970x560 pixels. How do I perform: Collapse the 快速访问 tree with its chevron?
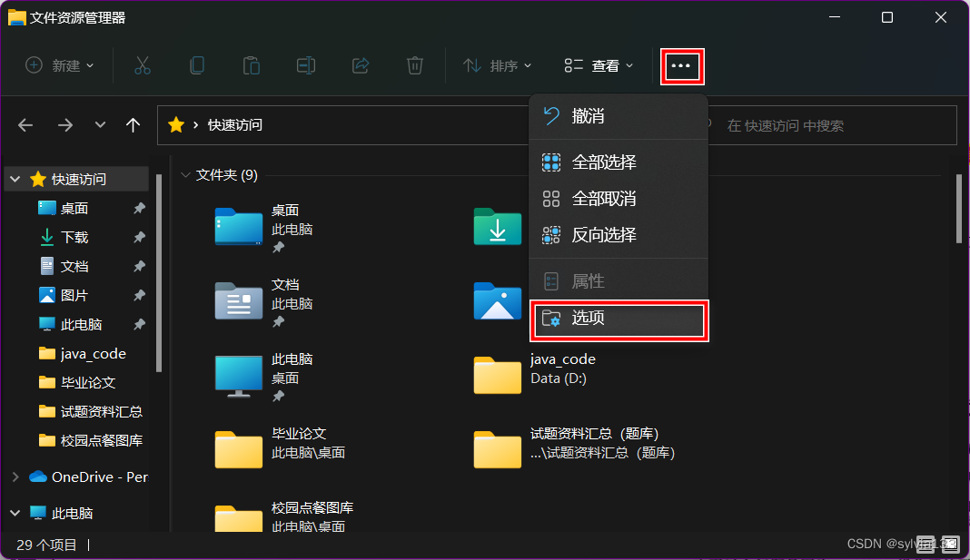click(x=14, y=179)
